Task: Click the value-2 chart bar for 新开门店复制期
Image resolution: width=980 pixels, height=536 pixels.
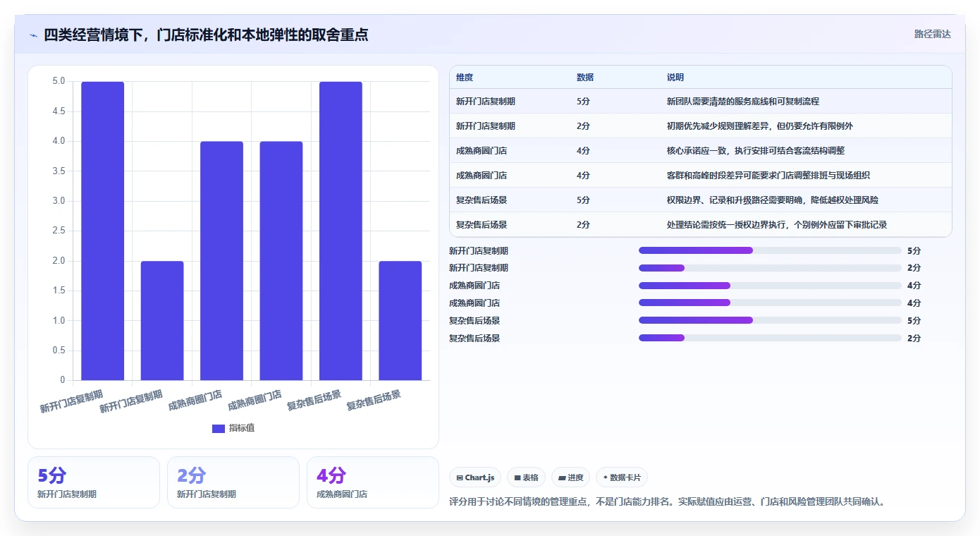Action: click(x=162, y=321)
